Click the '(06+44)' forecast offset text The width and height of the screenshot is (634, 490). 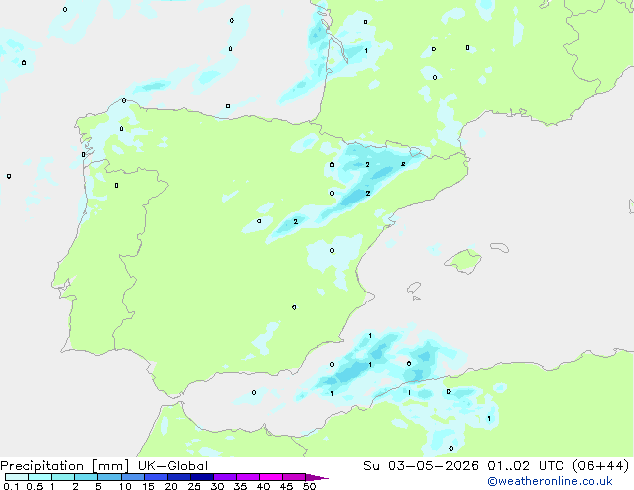601,466
